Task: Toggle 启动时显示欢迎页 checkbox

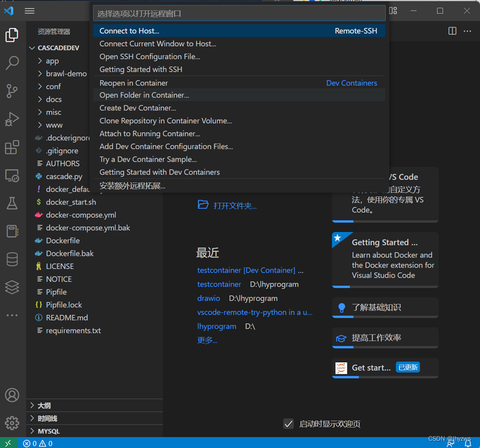Action: click(289, 424)
